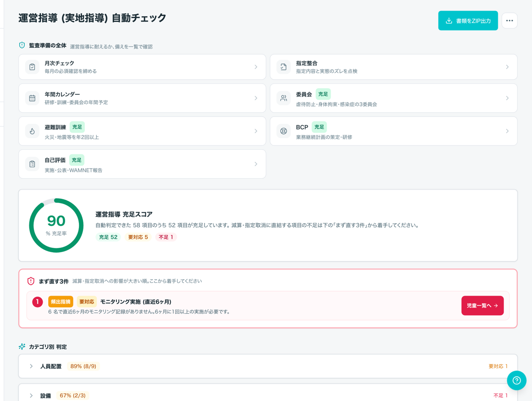
Task: Click the 要対応 tag next to 頻出指摘
Action: [x=87, y=302]
